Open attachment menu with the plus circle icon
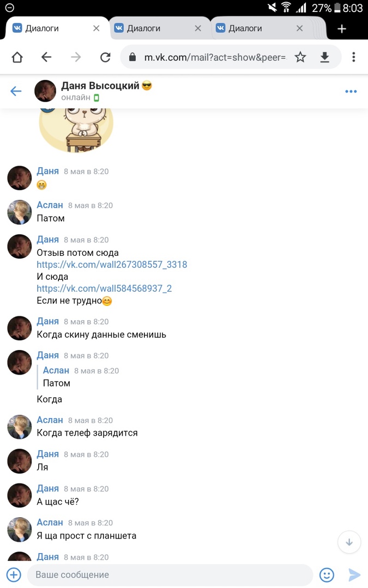 tap(14, 574)
